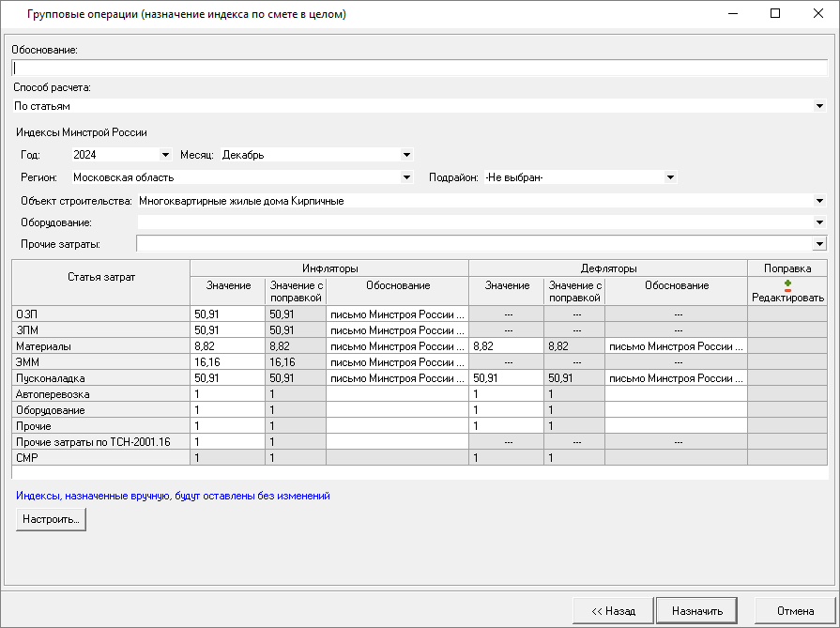The width and height of the screenshot is (840, 628).
Task: Cancel the dialog with Отмена
Action: [795, 611]
